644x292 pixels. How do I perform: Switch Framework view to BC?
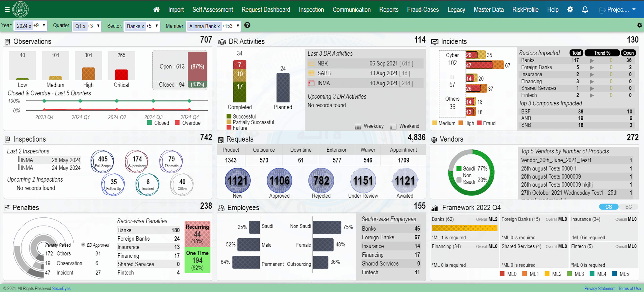point(628,207)
